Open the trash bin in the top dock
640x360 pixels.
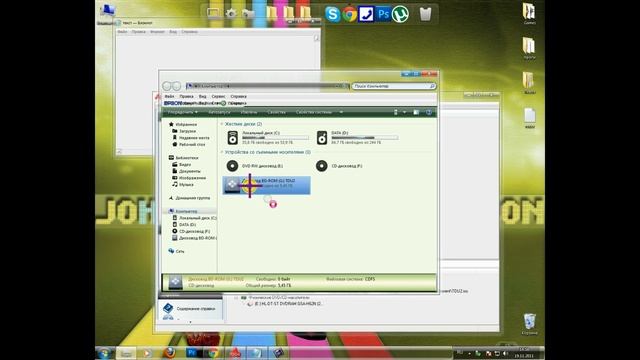[x=425, y=14]
